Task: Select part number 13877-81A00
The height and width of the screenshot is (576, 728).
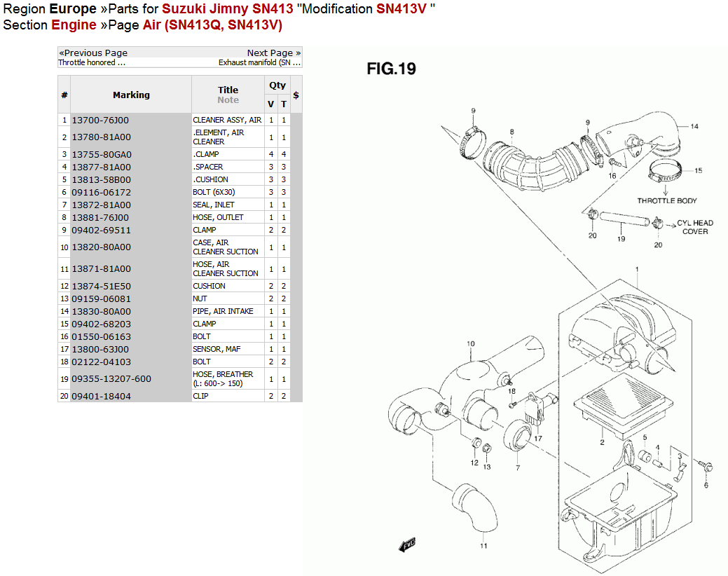Action: [101, 167]
